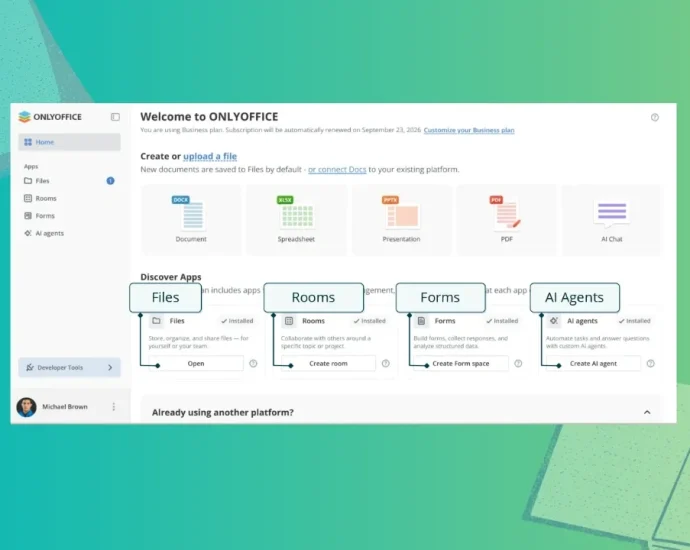Follow Customize your Business plan link
This screenshot has width=690, height=550.
click(469, 130)
